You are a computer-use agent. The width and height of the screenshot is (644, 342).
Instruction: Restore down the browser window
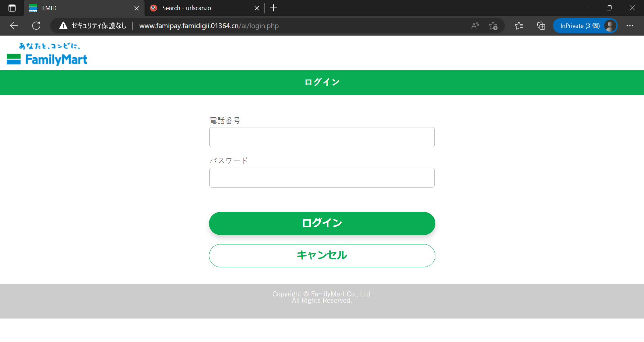pos(609,8)
